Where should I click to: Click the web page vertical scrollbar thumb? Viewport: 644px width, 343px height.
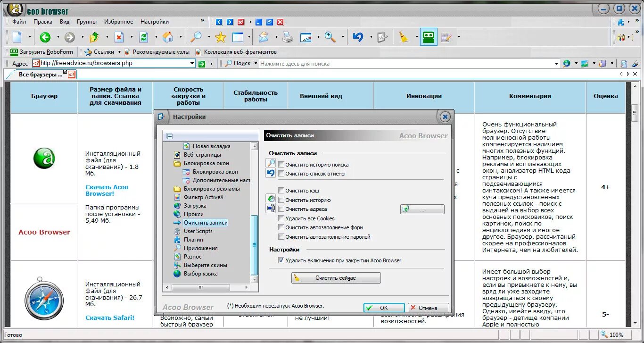coord(635,114)
